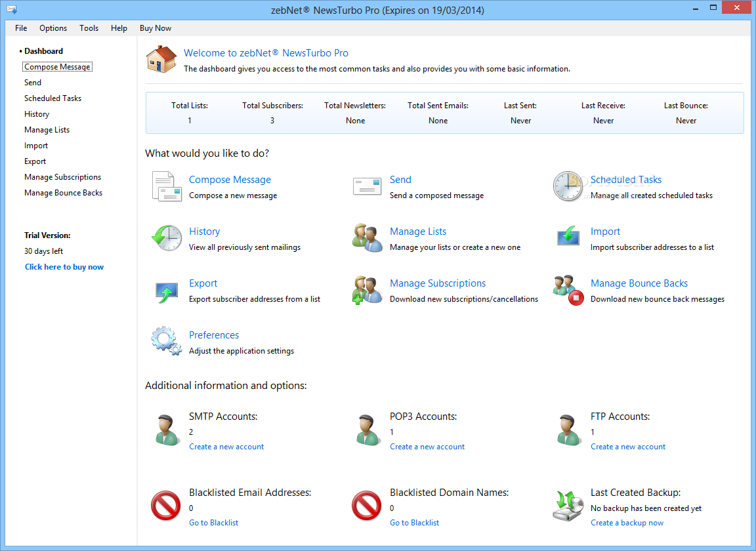Click the Manage Lists people icon
The width and height of the screenshot is (756, 551).
367,237
